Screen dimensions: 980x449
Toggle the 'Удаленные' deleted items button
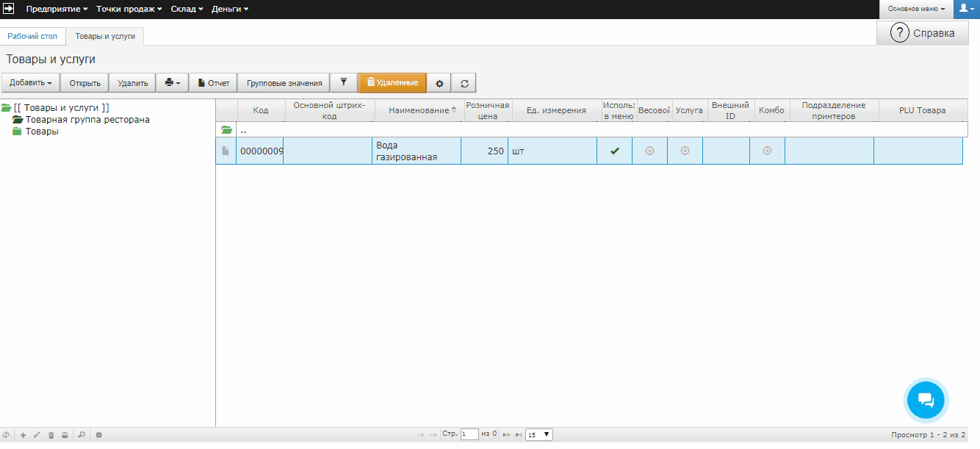(392, 83)
